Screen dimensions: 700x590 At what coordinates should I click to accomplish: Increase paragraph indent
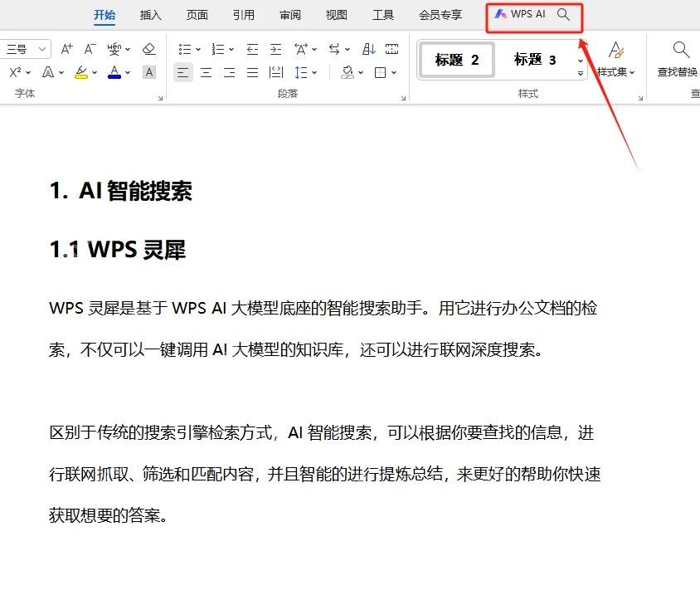(276, 49)
